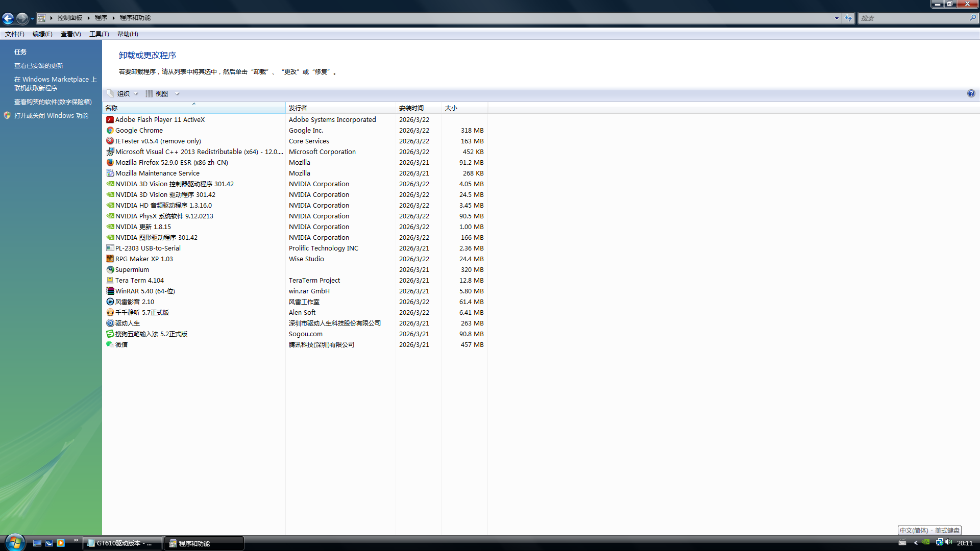
Task: Open the 查看(V) menu
Action: [70, 34]
